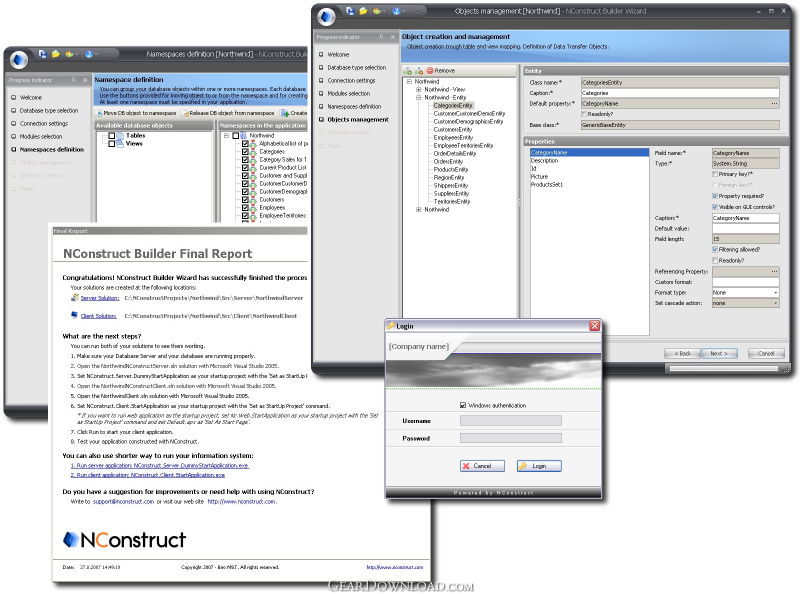Viewport: 803px width, 594px height.
Task: Open the Format type dropdown
Action: (775, 292)
